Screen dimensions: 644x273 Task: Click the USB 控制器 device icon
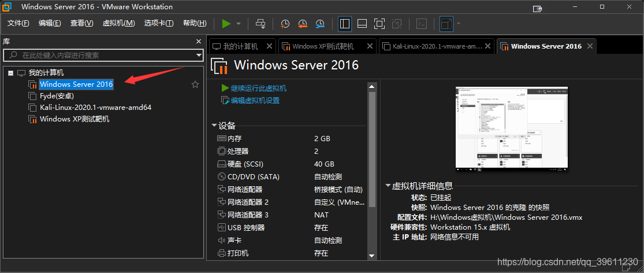pyautogui.click(x=221, y=228)
